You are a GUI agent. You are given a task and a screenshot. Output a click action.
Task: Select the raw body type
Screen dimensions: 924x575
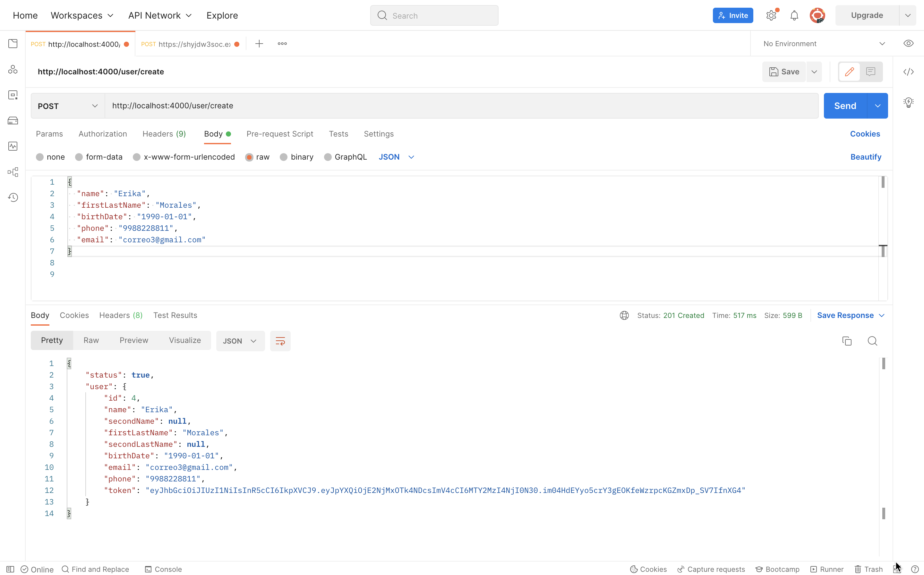pyautogui.click(x=257, y=157)
